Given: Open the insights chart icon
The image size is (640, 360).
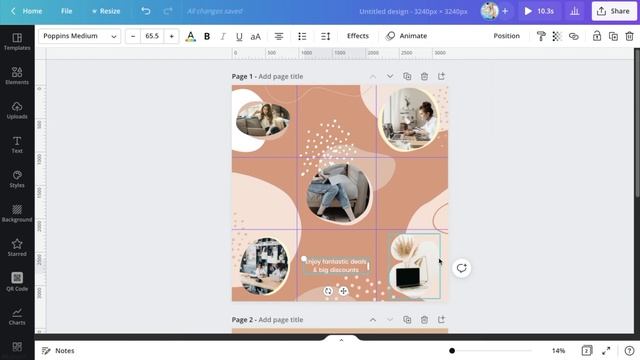Looking at the screenshot, I should [575, 11].
